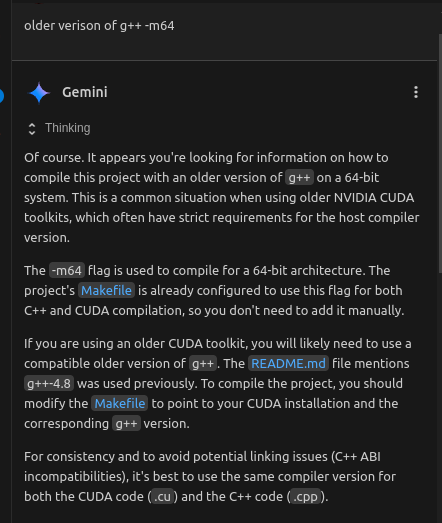The width and height of the screenshot is (442, 523).
Task: Click the .cu inline code chip
Action: point(162,497)
